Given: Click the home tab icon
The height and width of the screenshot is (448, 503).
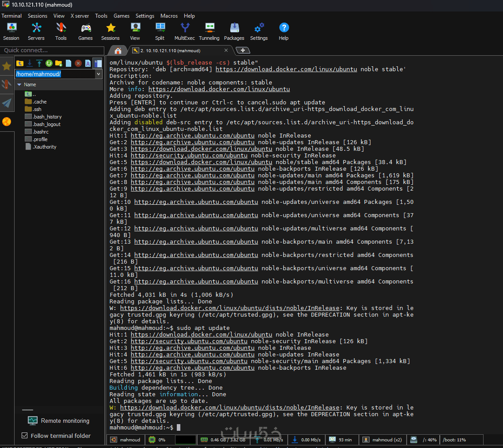Looking at the screenshot, I should point(118,51).
